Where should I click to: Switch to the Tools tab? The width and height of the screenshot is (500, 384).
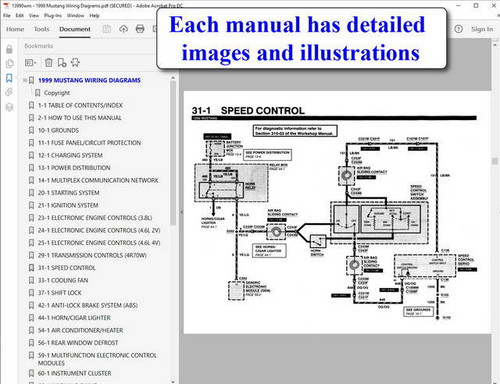pos(42,29)
